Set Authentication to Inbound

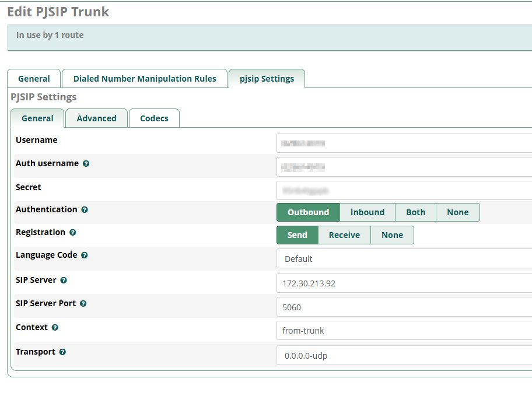pos(367,212)
